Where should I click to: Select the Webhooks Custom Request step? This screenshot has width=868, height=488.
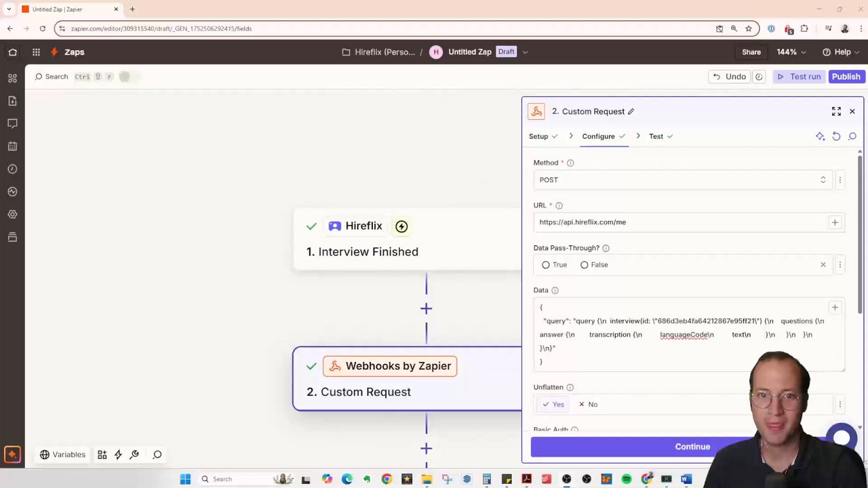tap(408, 379)
